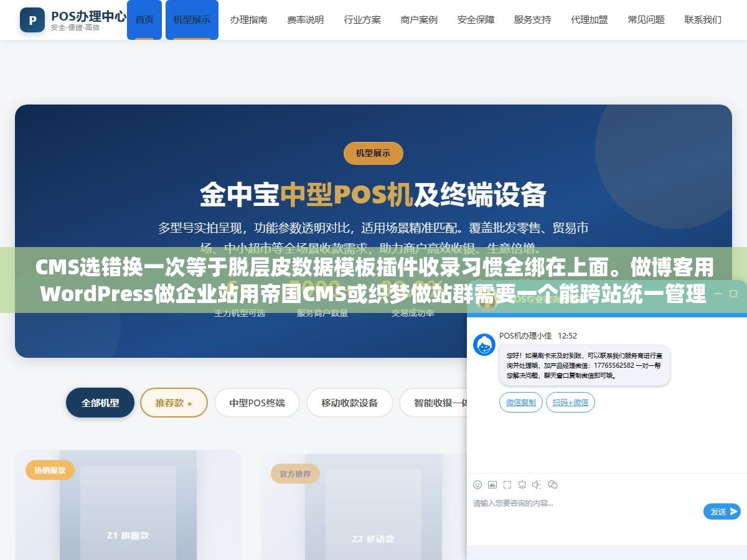
Task: Go to 联系我们 in the navigation
Action: pyautogui.click(x=703, y=20)
